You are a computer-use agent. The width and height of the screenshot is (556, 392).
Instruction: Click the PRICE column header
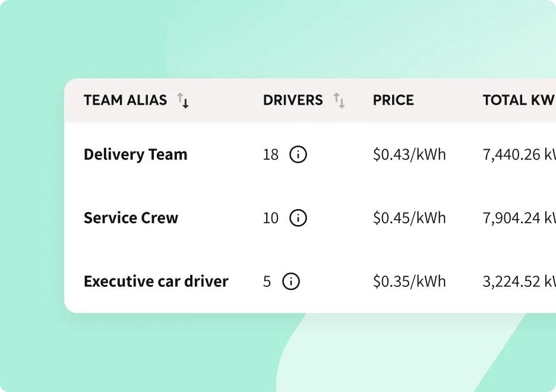point(393,100)
